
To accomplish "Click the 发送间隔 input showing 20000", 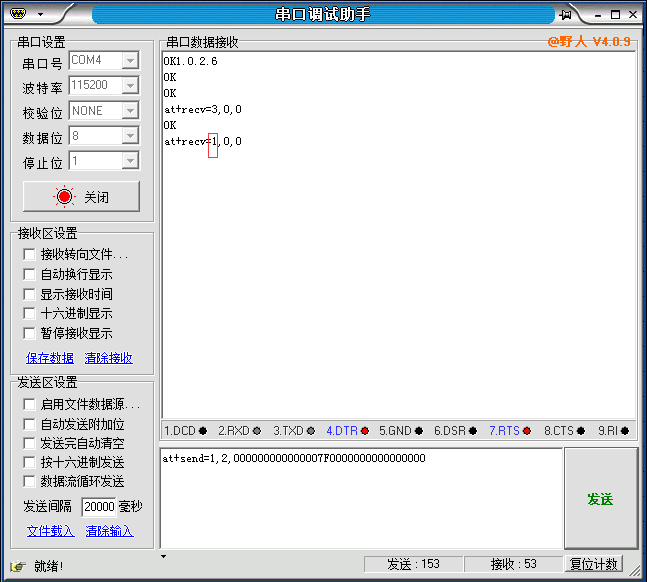I will pyautogui.click(x=99, y=506).
